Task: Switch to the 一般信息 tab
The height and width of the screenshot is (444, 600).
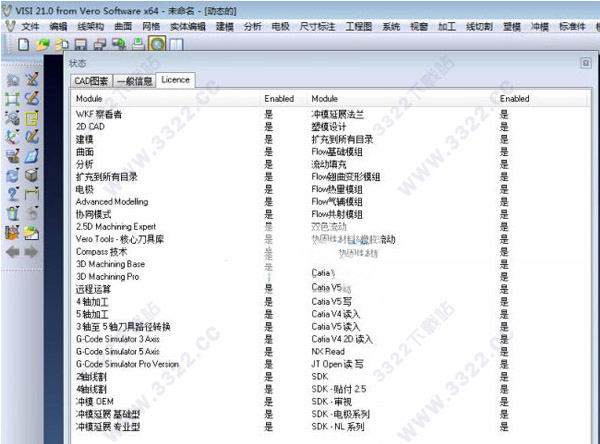Action: tap(134, 81)
